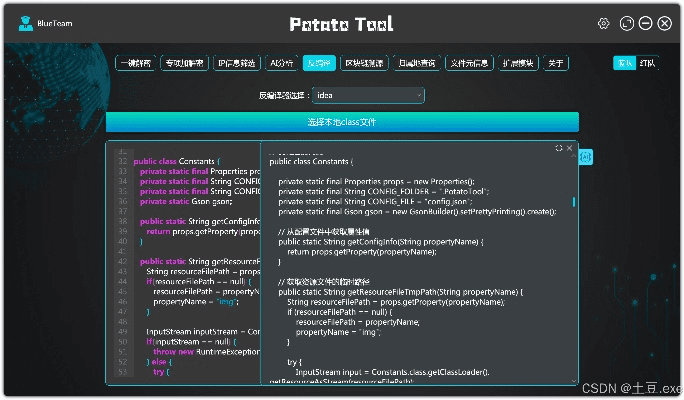Minimize the Potato Tool window
Screen dimensions: 684x400
click(646, 23)
